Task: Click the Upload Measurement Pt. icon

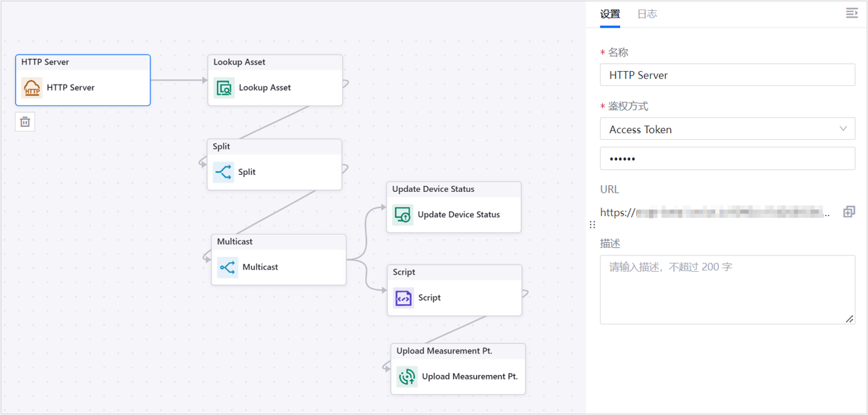Action: [407, 376]
